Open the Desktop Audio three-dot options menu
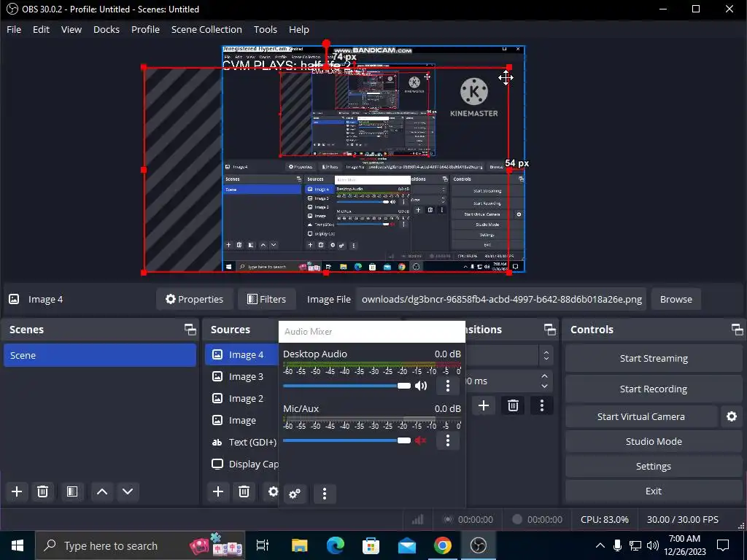The image size is (747, 560). (x=447, y=386)
